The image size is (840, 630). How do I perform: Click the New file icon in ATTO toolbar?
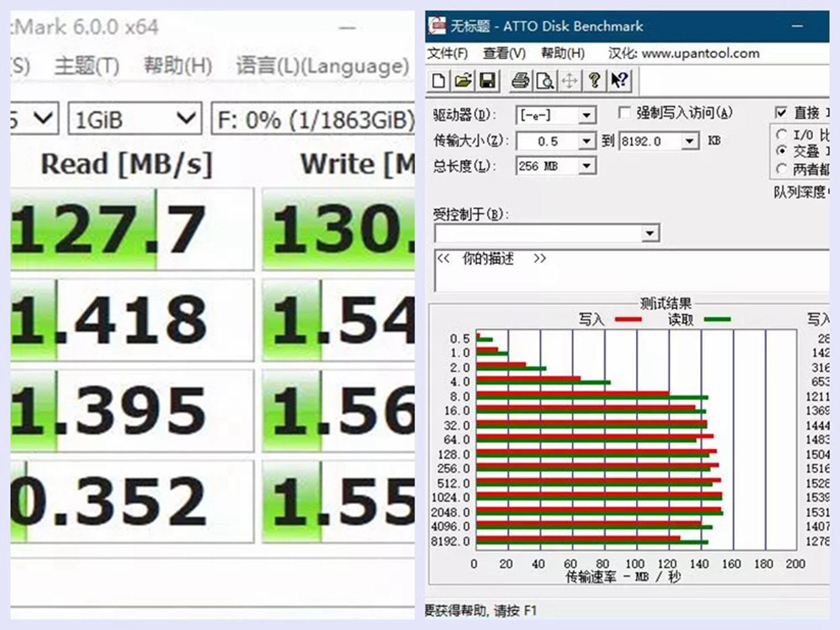pyautogui.click(x=439, y=81)
